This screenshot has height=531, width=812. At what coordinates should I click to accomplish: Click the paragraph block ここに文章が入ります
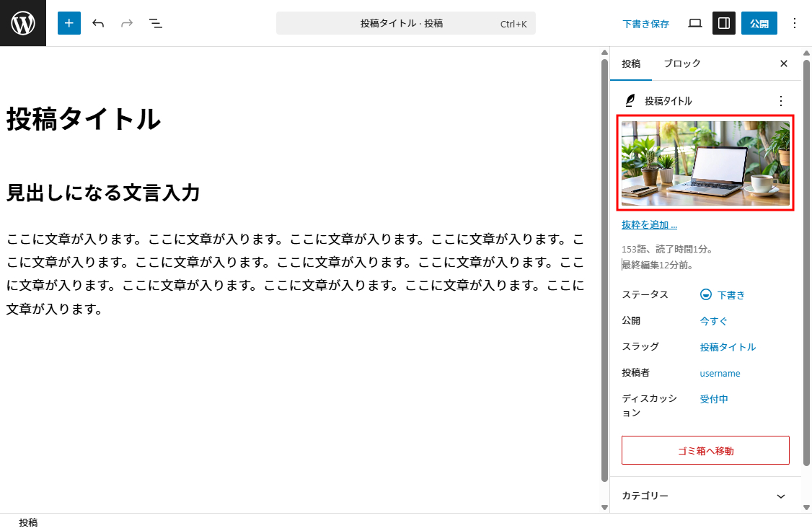click(295, 274)
